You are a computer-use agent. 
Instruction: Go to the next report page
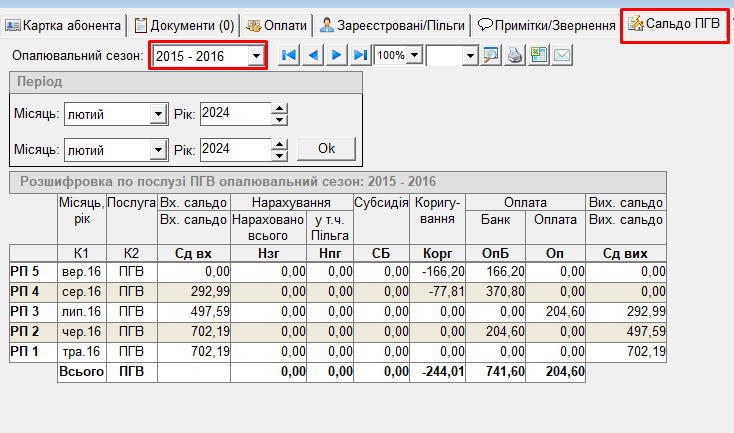pyautogui.click(x=337, y=55)
